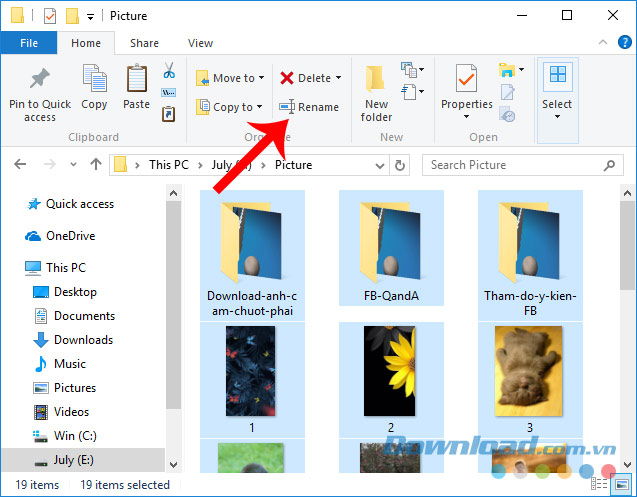Click the Cut scissors icon

click(169, 70)
